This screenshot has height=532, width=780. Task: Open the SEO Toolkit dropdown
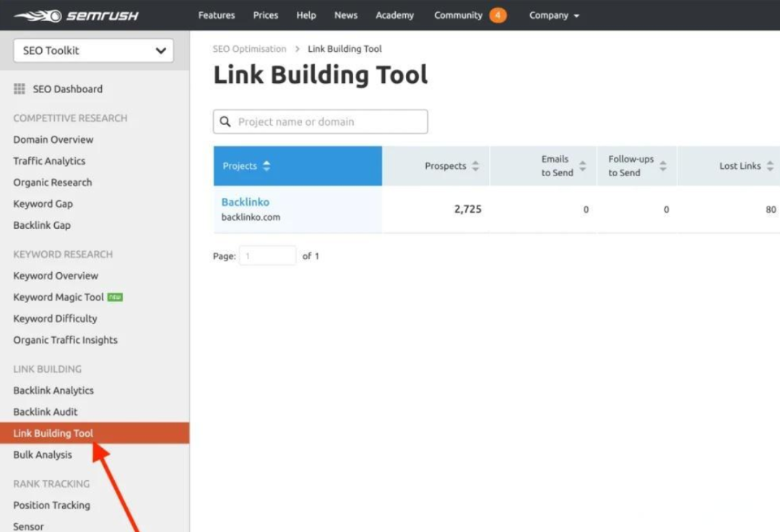[94, 51]
